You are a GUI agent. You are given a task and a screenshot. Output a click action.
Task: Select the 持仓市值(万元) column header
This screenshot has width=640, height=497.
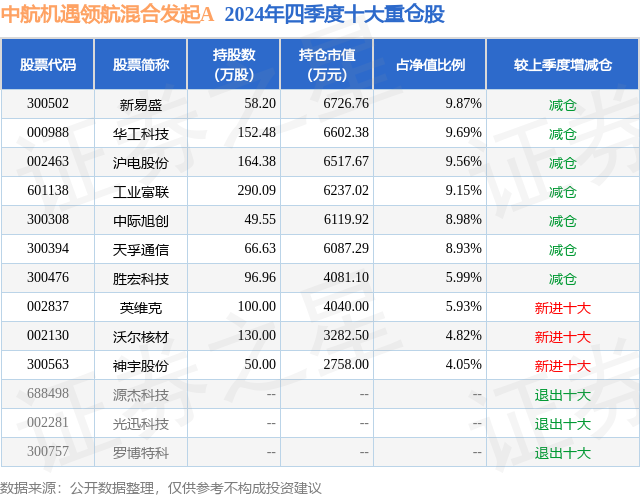click(327, 64)
